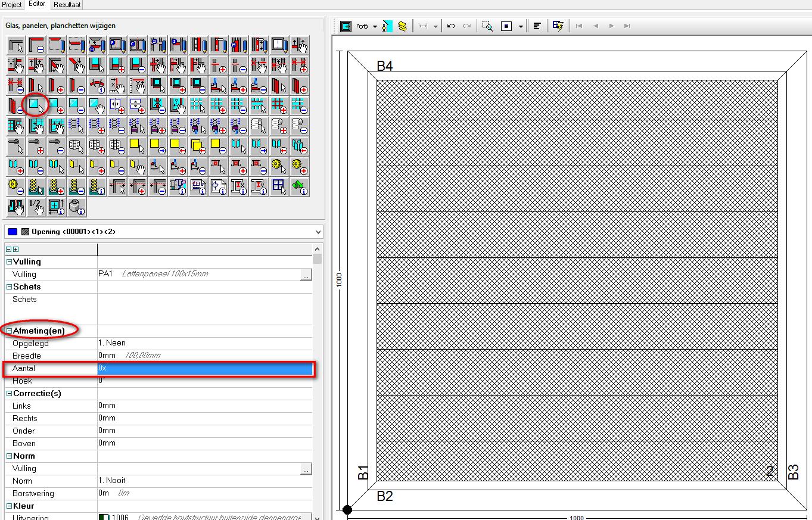The image size is (812, 520).
Task: Choose the cyan glass pane select tool
Action: 36,105
